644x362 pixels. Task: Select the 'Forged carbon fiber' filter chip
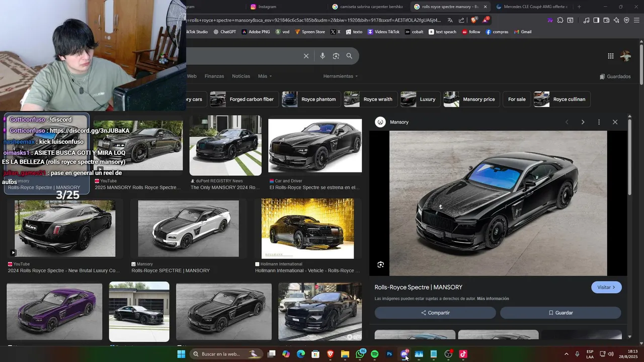(x=244, y=100)
